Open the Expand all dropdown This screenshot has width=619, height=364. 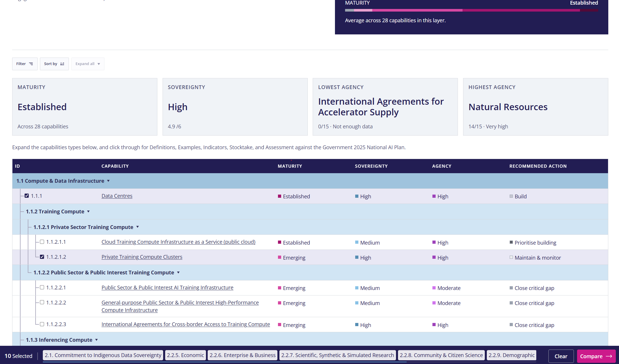tap(88, 64)
